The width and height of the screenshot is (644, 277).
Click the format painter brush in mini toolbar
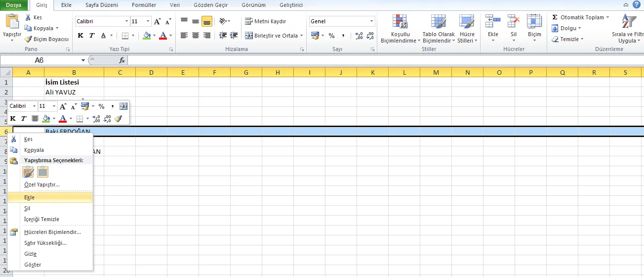pyautogui.click(x=118, y=119)
